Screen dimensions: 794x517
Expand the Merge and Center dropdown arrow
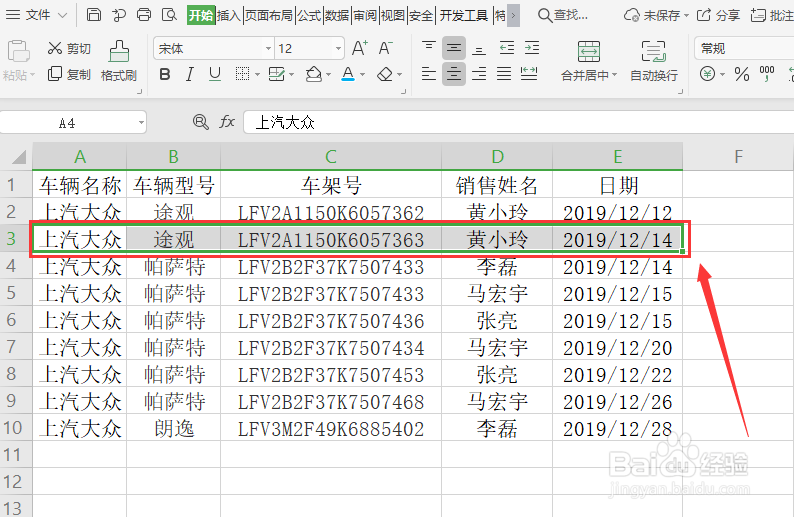(615, 75)
